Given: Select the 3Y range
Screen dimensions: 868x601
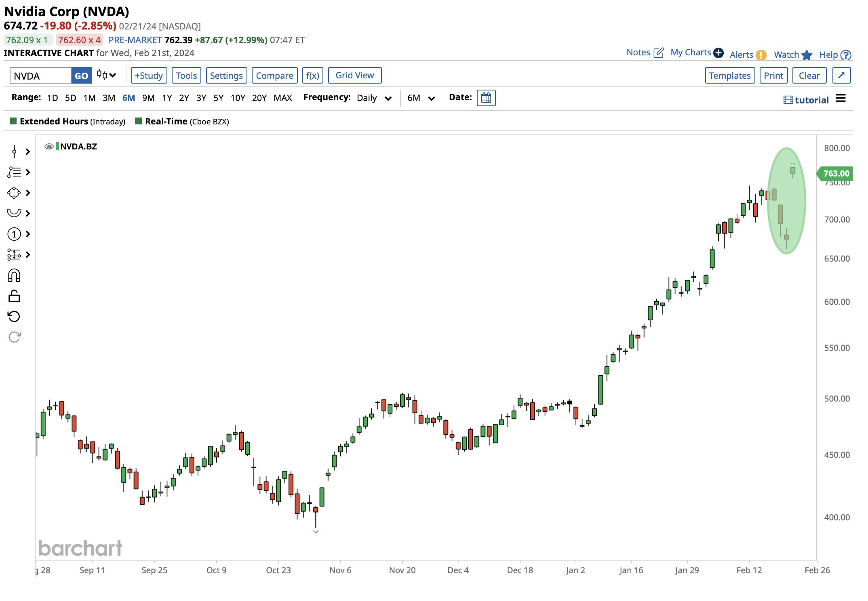Looking at the screenshot, I should pyautogui.click(x=201, y=98).
